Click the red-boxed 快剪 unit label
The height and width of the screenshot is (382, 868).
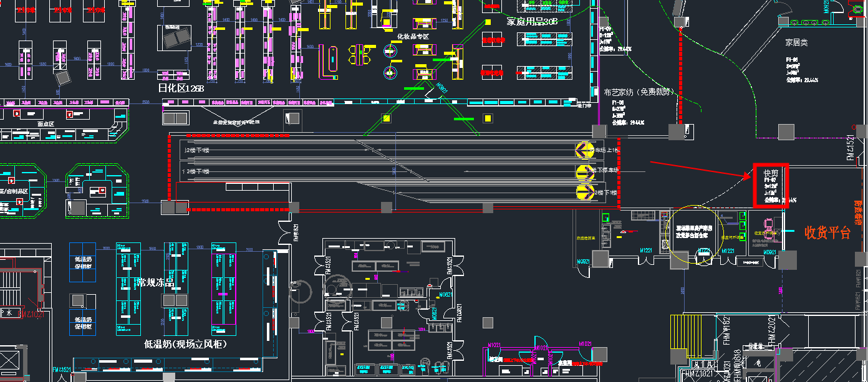[x=771, y=174]
